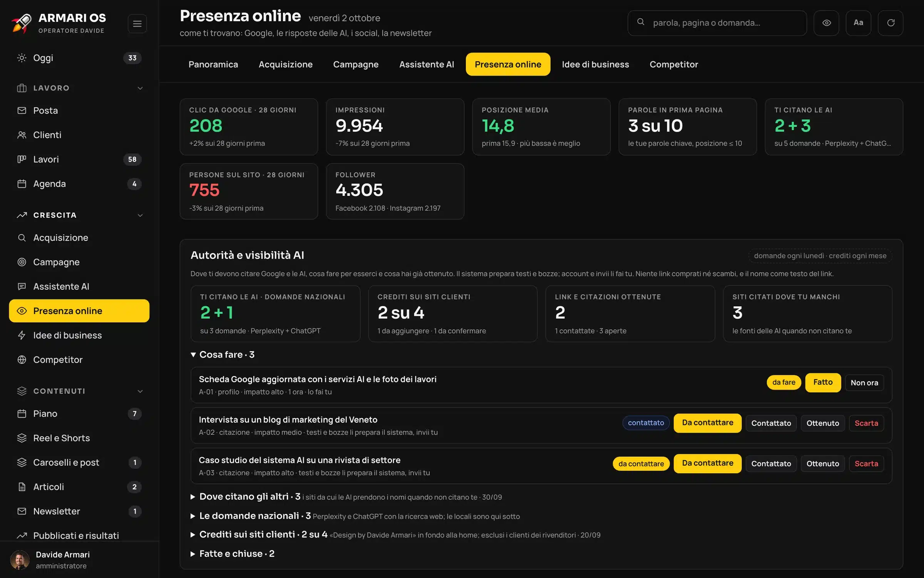The height and width of the screenshot is (578, 924).
Task: Open Oggi via its sun icon
Action: pos(22,58)
